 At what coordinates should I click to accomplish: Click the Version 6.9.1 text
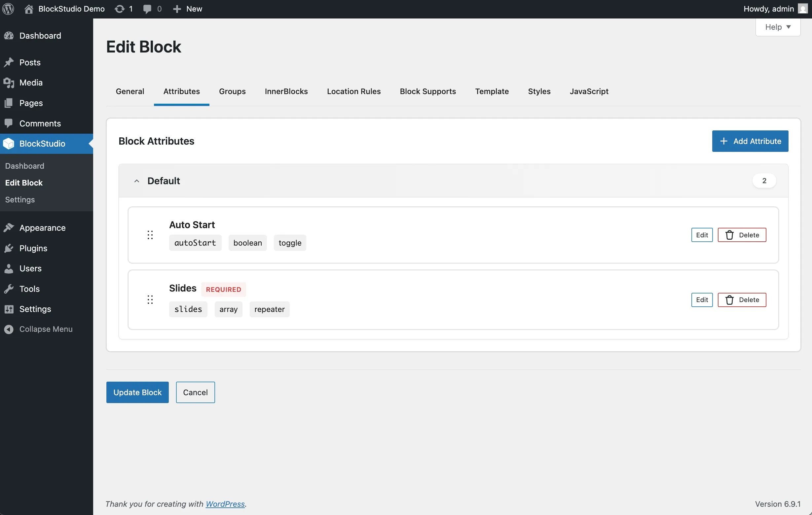click(778, 504)
